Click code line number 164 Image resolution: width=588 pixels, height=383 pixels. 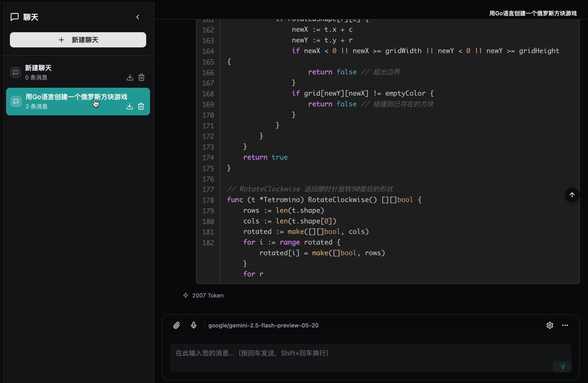click(x=208, y=51)
